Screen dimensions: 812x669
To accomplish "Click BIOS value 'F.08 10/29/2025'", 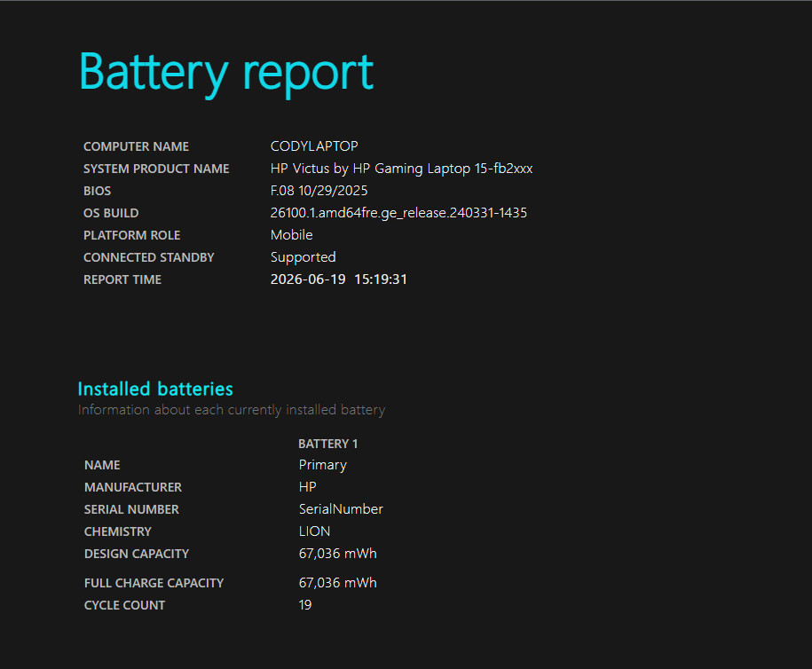I will (x=319, y=191).
